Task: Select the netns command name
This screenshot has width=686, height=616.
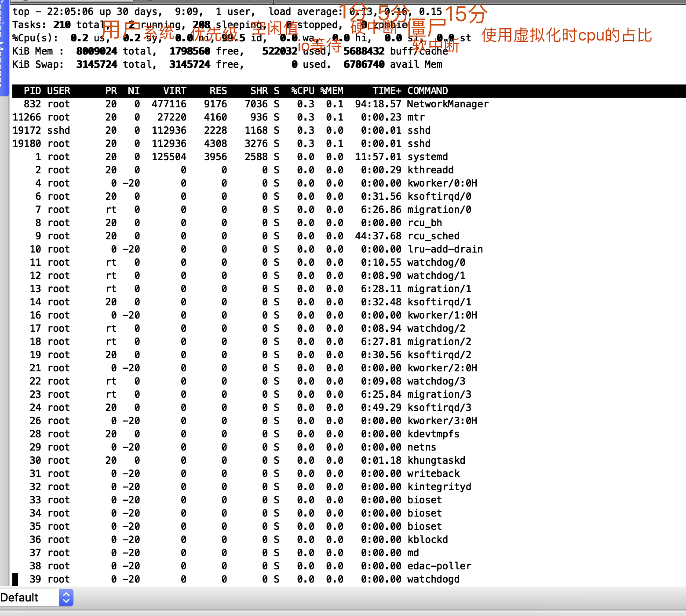Action: point(422,447)
